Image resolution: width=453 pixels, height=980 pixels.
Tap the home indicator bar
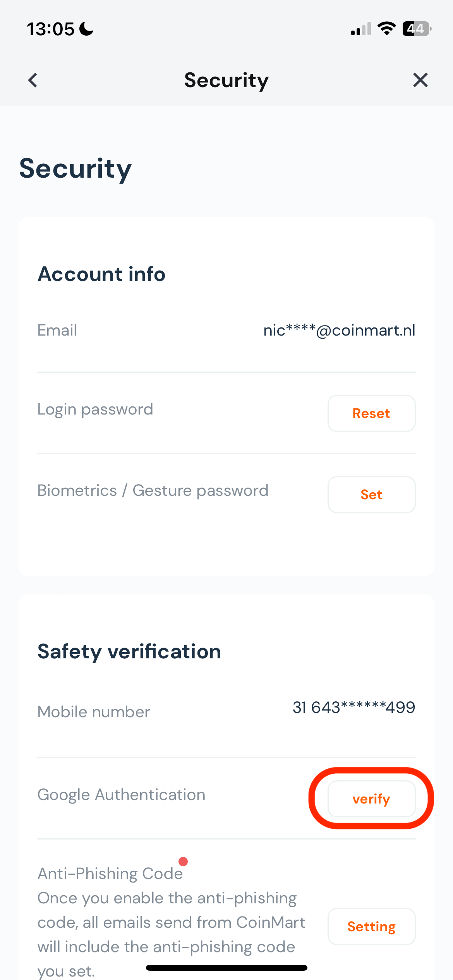click(x=226, y=968)
